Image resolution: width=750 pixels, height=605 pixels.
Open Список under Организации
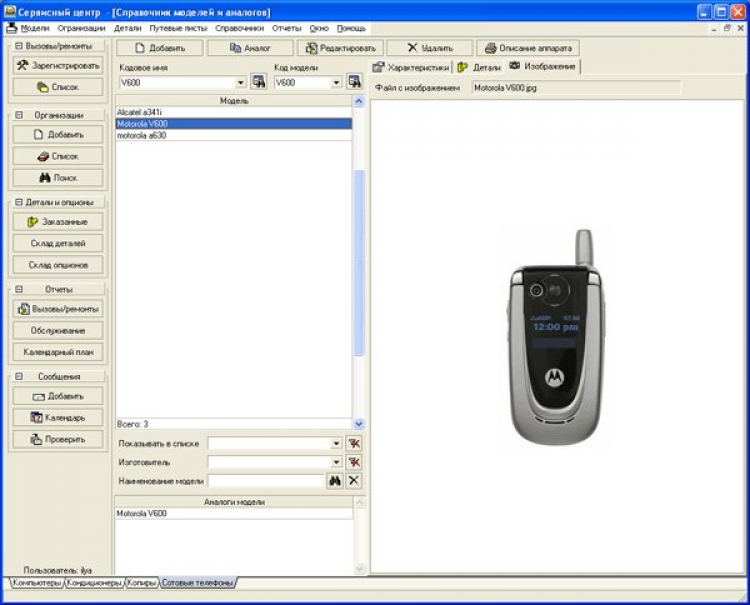(58, 156)
